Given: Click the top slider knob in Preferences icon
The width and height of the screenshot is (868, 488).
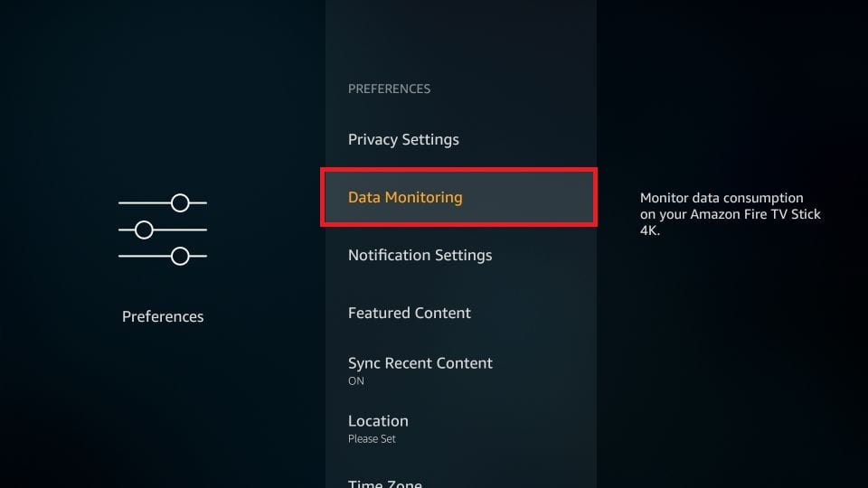Looking at the screenshot, I should 180,203.
